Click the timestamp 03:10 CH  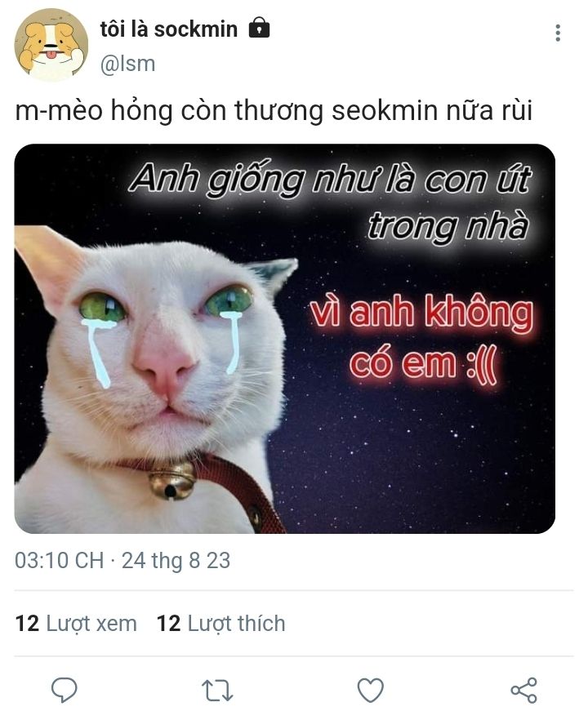click(x=60, y=560)
